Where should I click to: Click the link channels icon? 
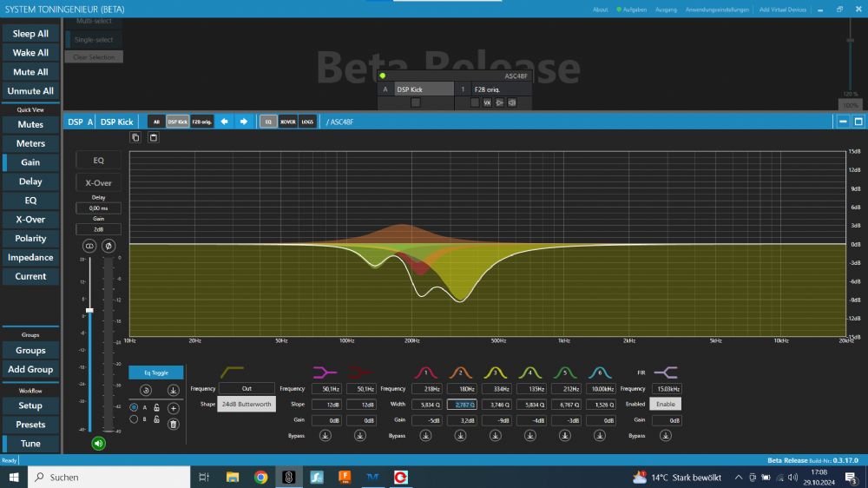89,246
